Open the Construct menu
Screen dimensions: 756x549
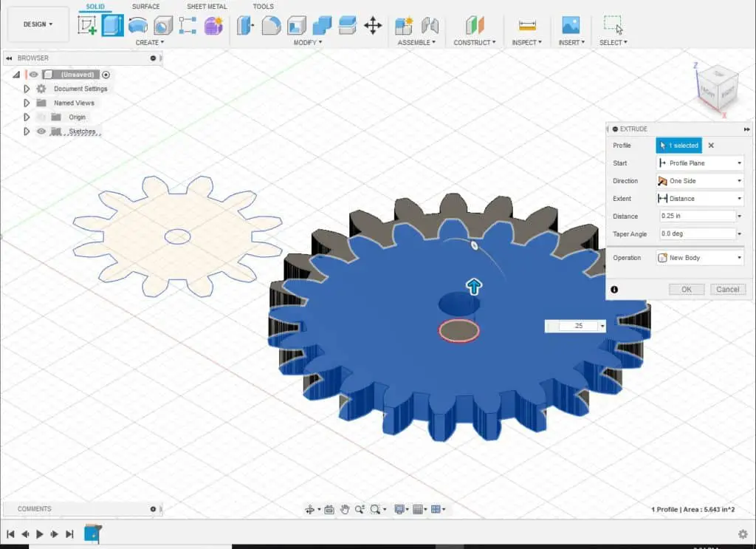click(475, 42)
